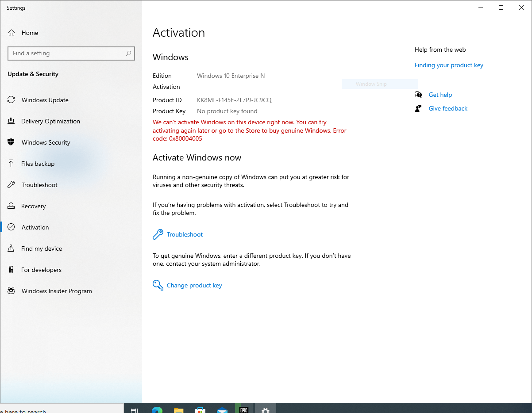Click the No product key found text
This screenshot has width=532, height=413.
click(227, 111)
